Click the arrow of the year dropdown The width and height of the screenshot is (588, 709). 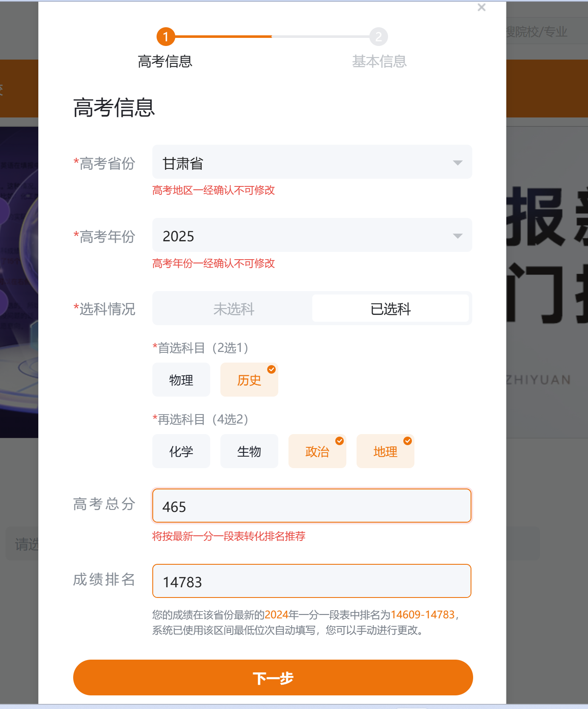click(458, 236)
